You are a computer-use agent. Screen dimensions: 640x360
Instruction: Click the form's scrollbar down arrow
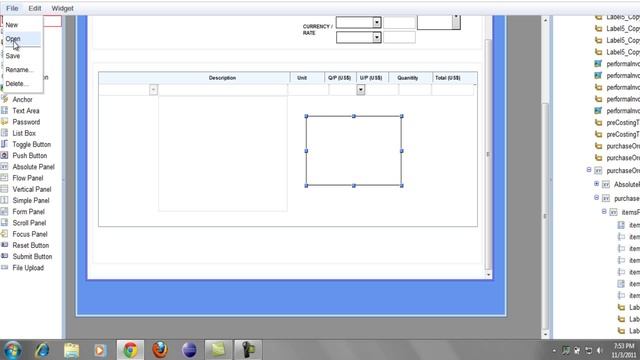pyautogui.click(x=488, y=275)
